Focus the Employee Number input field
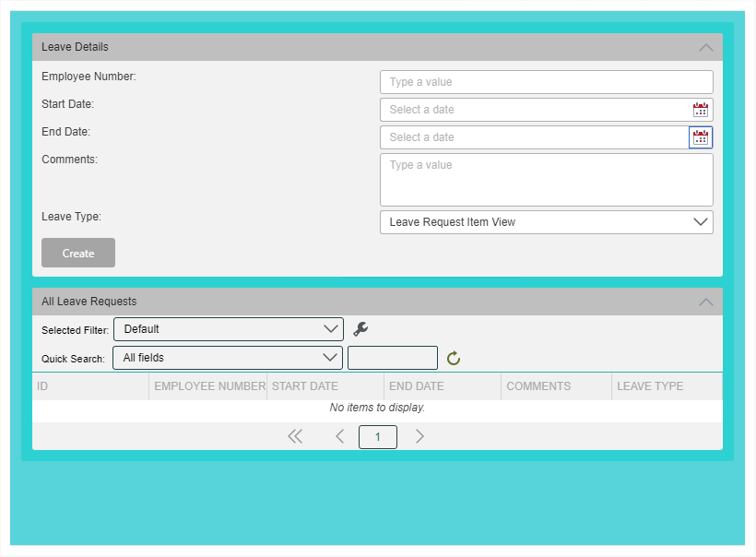 click(x=547, y=82)
